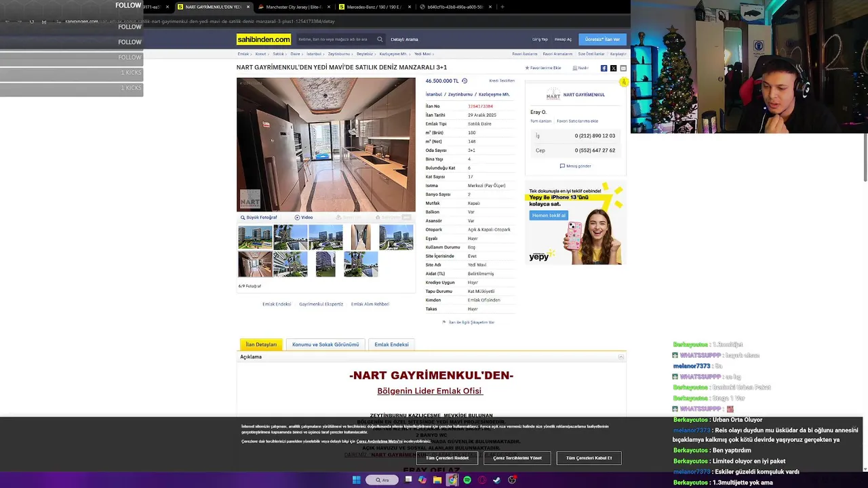Open Detaylı Arama
868x488 pixels.
(x=404, y=39)
